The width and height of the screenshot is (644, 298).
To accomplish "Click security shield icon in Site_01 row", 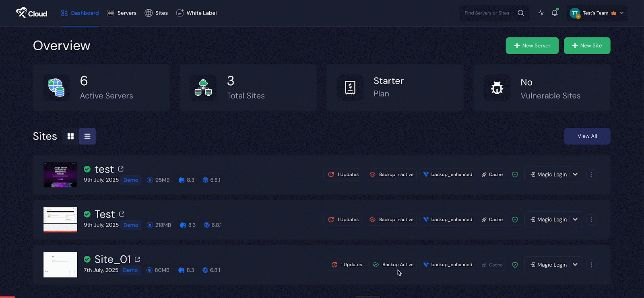I will click(515, 265).
